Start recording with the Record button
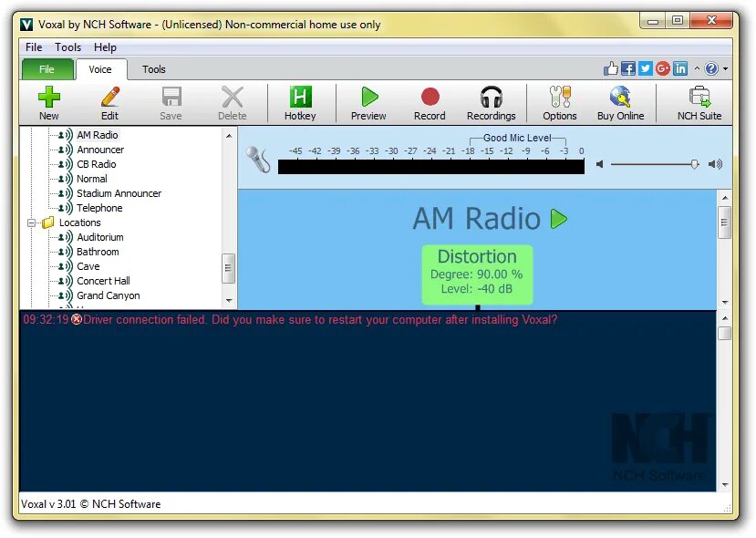756x538 pixels. (430, 103)
